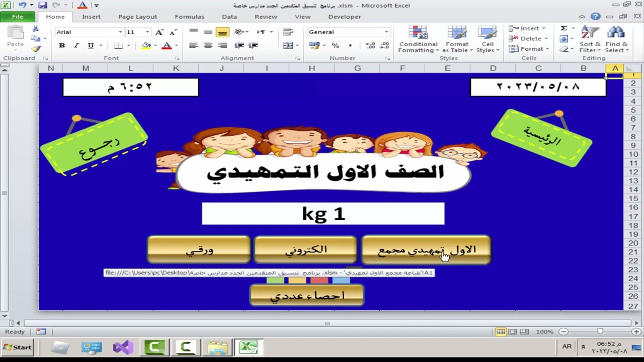The image size is (644, 362).
Task: Click the Cut scissors icon
Action: (35, 29)
